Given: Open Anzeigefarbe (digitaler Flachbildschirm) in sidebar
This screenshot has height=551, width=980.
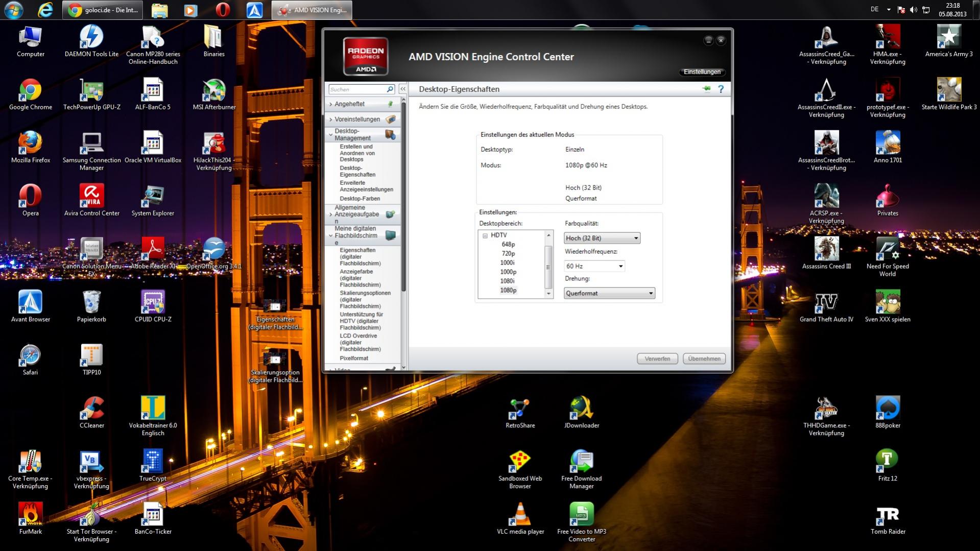Looking at the screenshot, I should click(360, 278).
